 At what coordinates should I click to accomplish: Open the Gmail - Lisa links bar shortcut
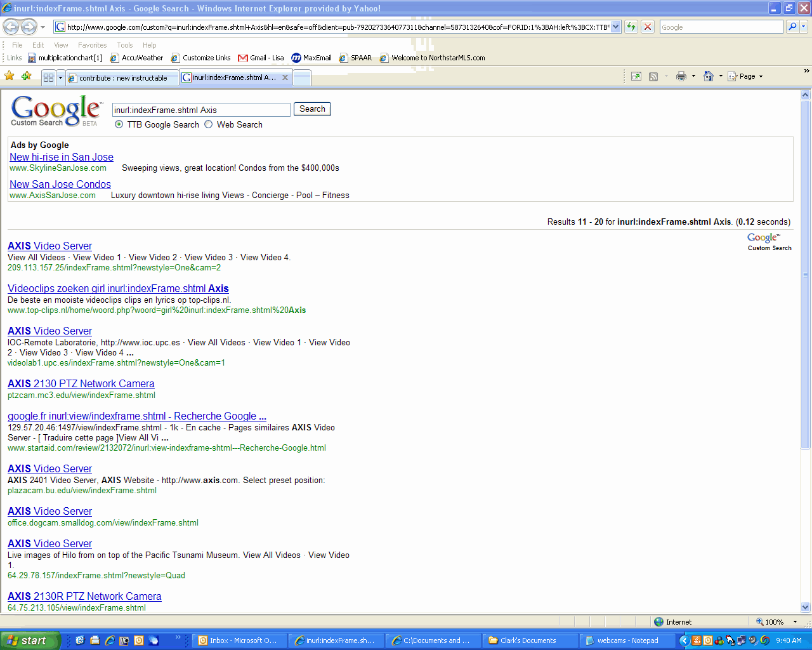point(261,58)
